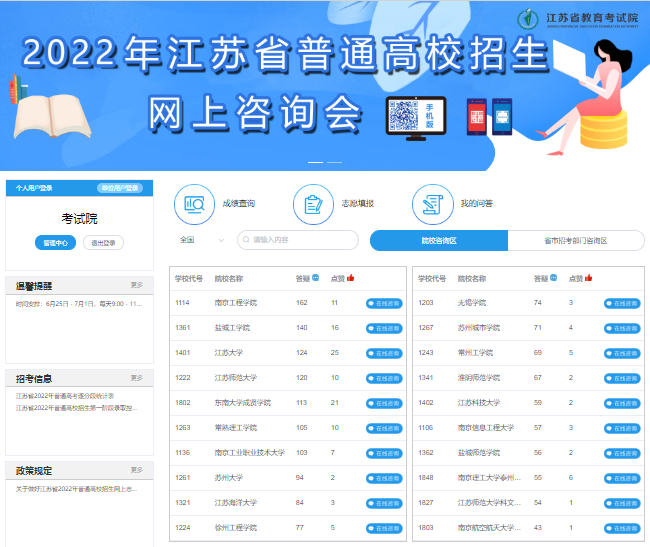Viewport: 650px width, 547px height.
Task: Click 在线咨询 for 苏州大学
Action: tap(384, 479)
